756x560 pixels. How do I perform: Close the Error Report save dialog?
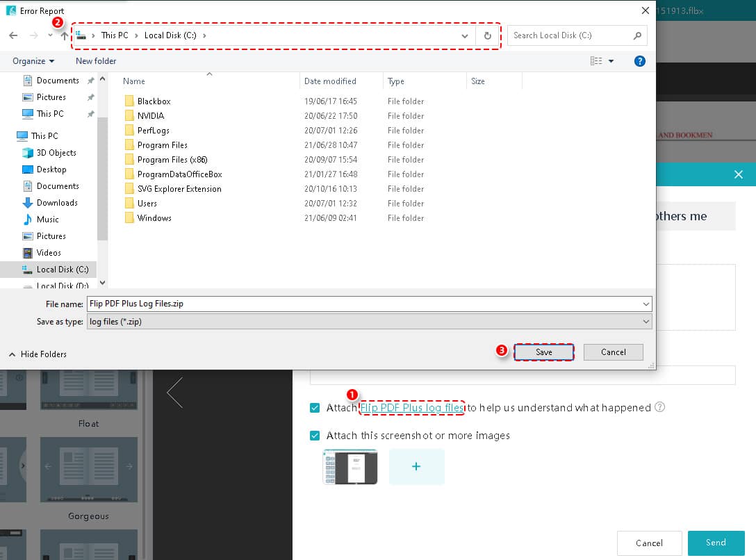(645, 10)
